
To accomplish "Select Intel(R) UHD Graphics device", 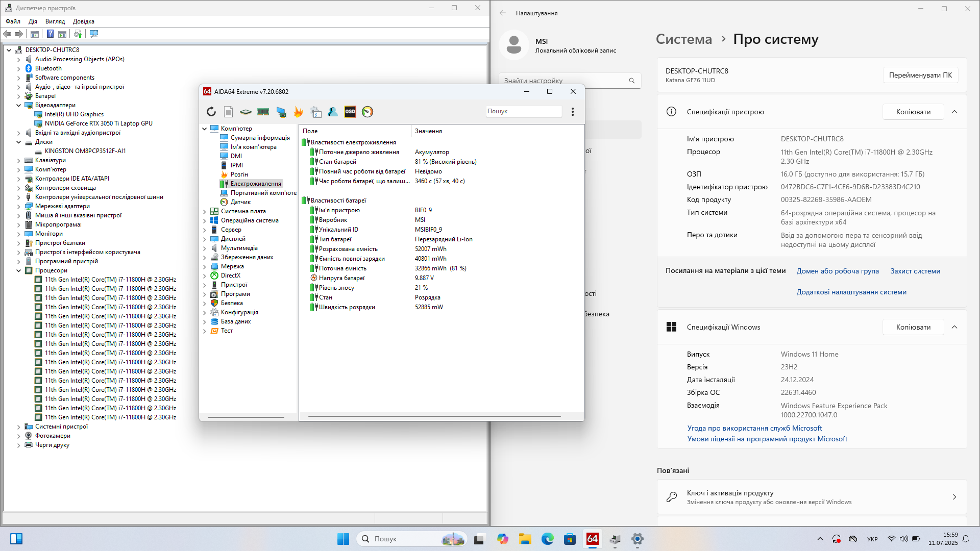I will 74,114.
